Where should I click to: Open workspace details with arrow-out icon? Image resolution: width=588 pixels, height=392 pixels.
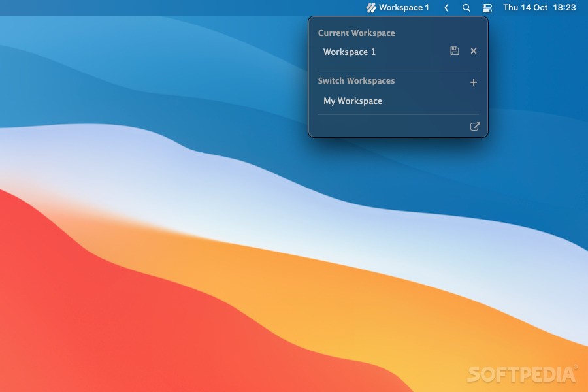pyautogui.click(x=476, y=126)
